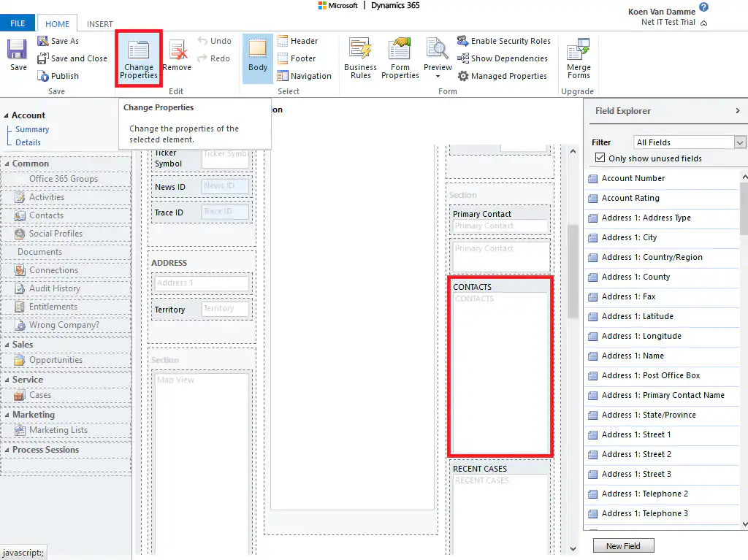Open Show Dependencies

coord(503,58)
